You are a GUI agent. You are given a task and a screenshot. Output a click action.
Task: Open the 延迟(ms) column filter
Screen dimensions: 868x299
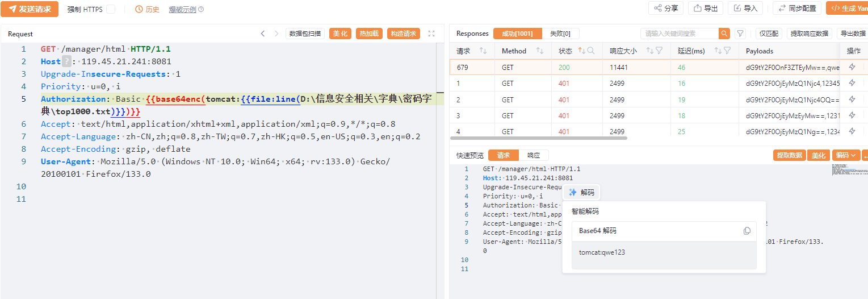coord(727,51)
